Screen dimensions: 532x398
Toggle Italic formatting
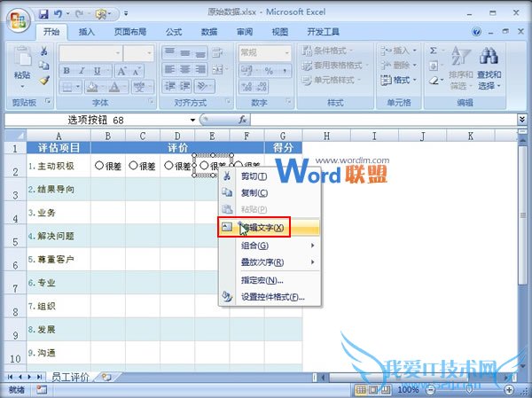tap(82, 71)
